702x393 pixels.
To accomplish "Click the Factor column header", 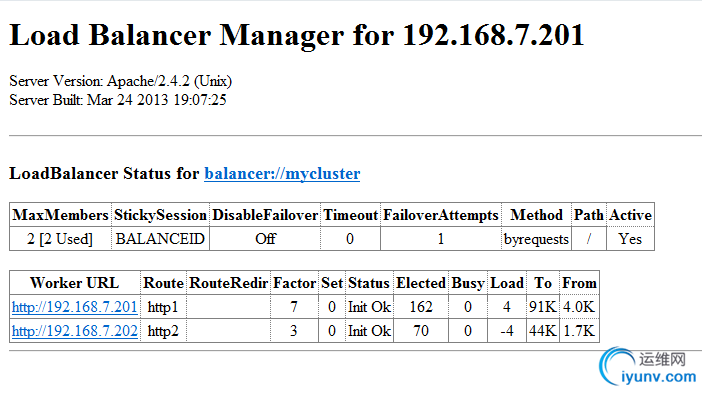I will pyautogui.click(x=295, y=283).
